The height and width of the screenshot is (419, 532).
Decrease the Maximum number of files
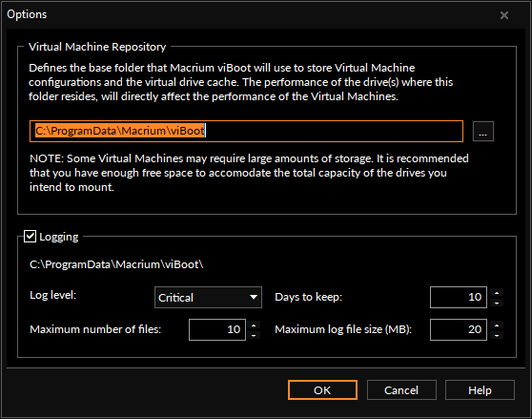point(254,335)
